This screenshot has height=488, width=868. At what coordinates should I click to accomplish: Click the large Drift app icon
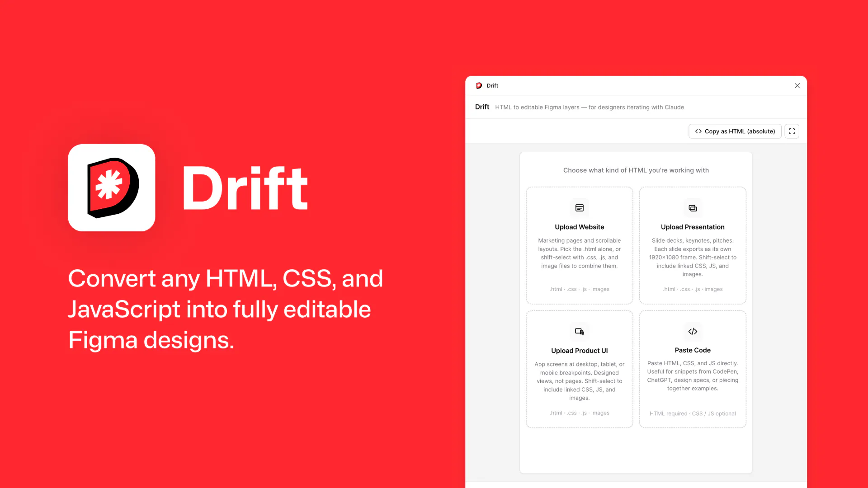112,188
